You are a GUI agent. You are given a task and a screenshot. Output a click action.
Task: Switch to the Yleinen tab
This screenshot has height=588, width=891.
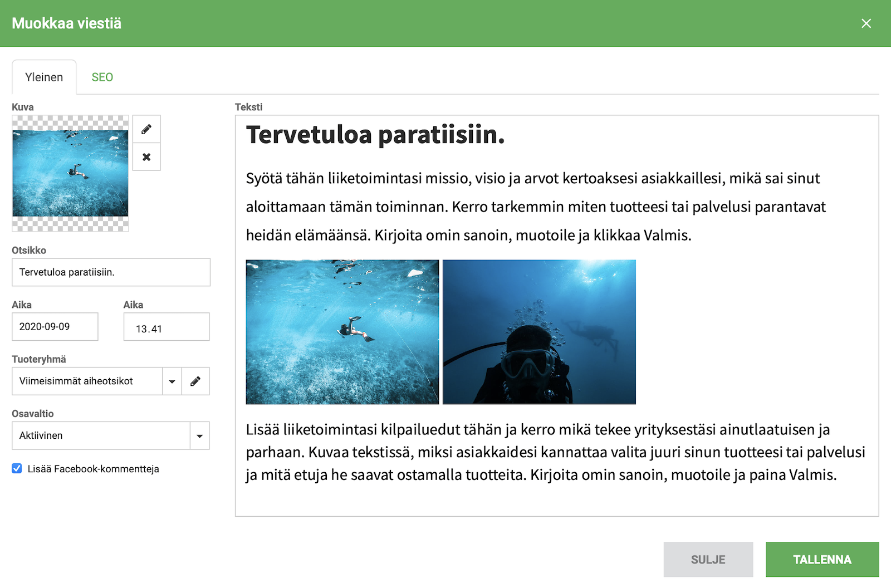tap(44, 77)
